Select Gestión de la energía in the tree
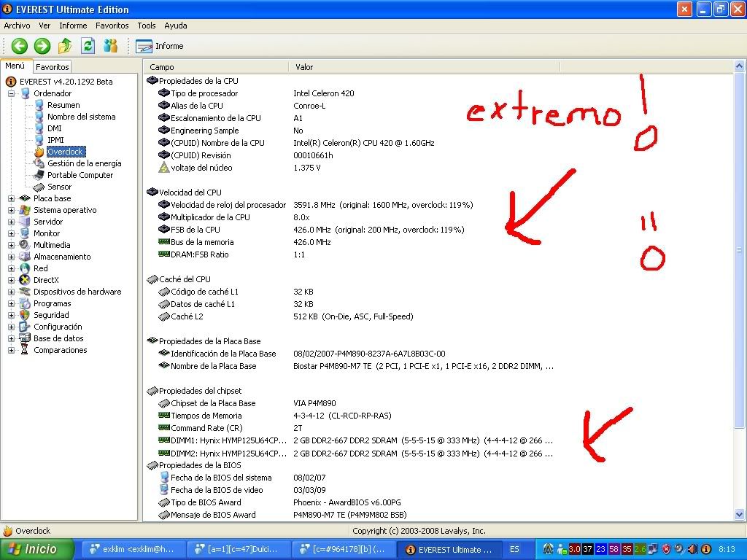This screenshot has width=747, height=560. (85, 163)
